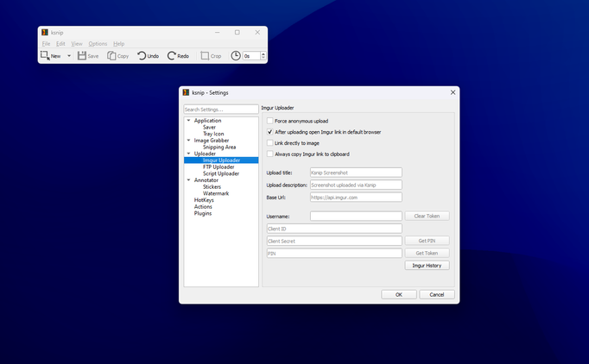Collapse the Application tree node

pos(188,121)
